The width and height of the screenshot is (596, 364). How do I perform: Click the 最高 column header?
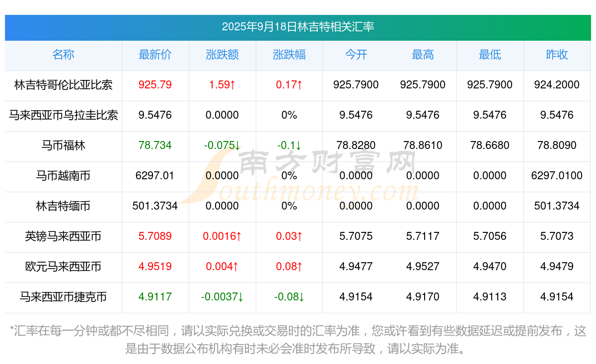[423, 55]
